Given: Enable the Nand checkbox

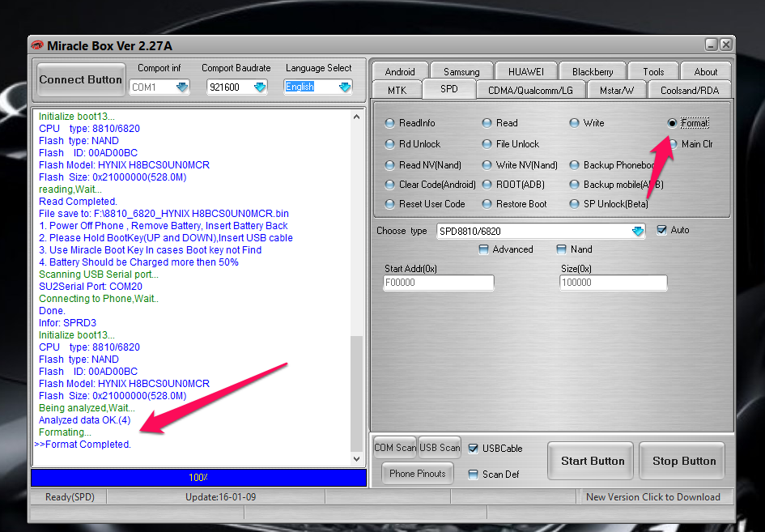Looking at the screenshot, I should [562, 249].
